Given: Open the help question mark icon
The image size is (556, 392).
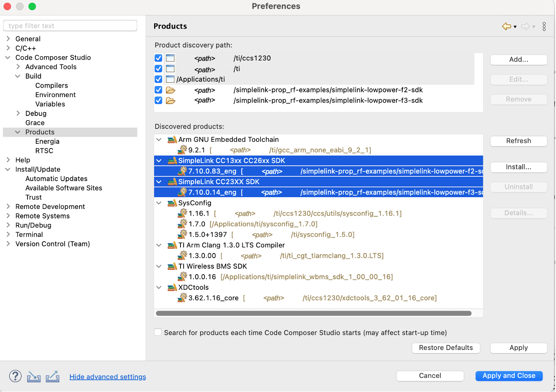Looking at the screenshot, I should pyautogui.click(x=15, y=376).
